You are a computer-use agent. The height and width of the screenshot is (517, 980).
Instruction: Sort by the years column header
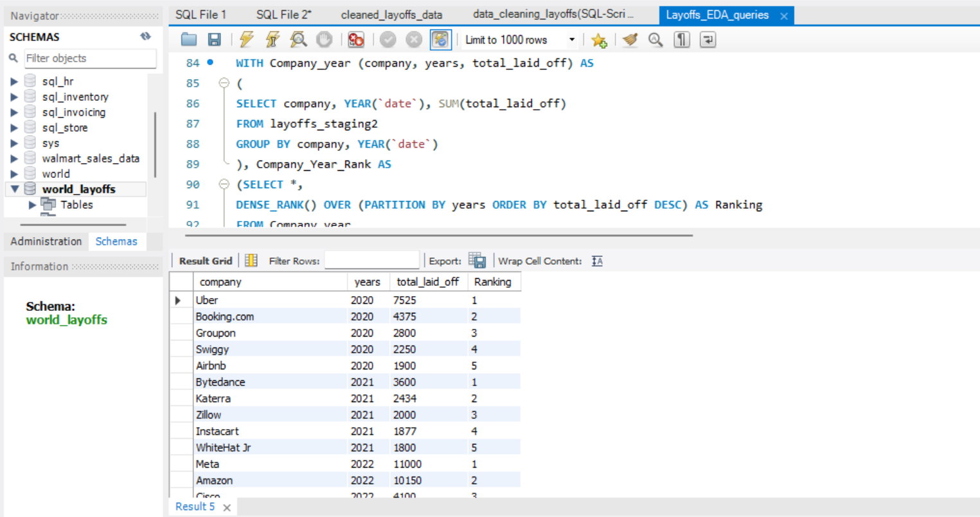click(368, 282)
